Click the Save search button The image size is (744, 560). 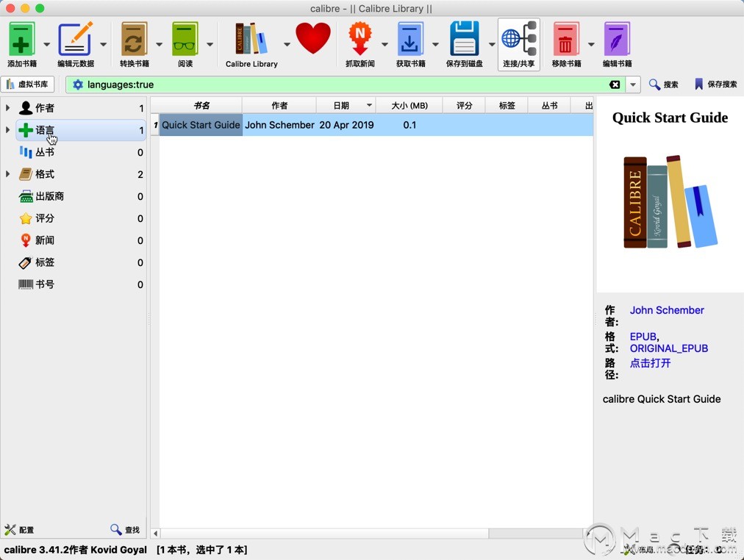coord(715,85)
